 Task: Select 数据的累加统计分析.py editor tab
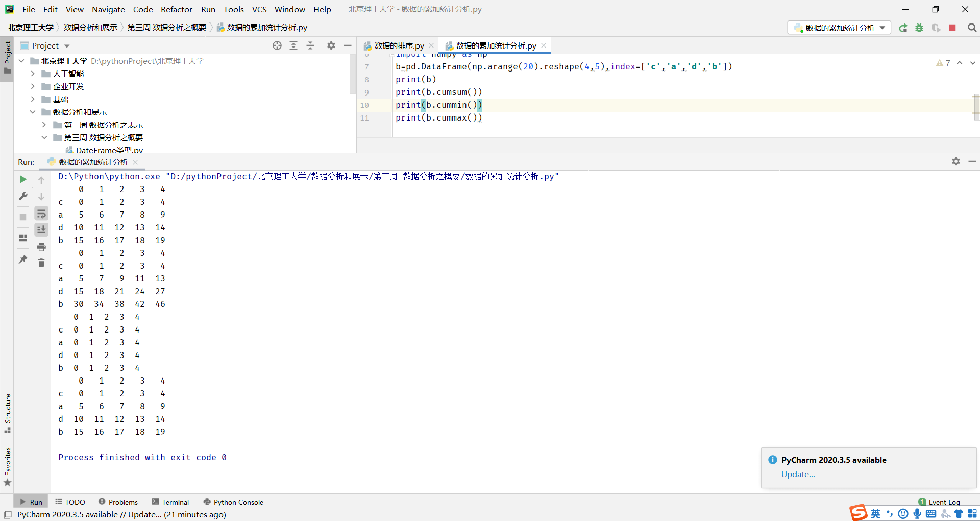point(495,45)
